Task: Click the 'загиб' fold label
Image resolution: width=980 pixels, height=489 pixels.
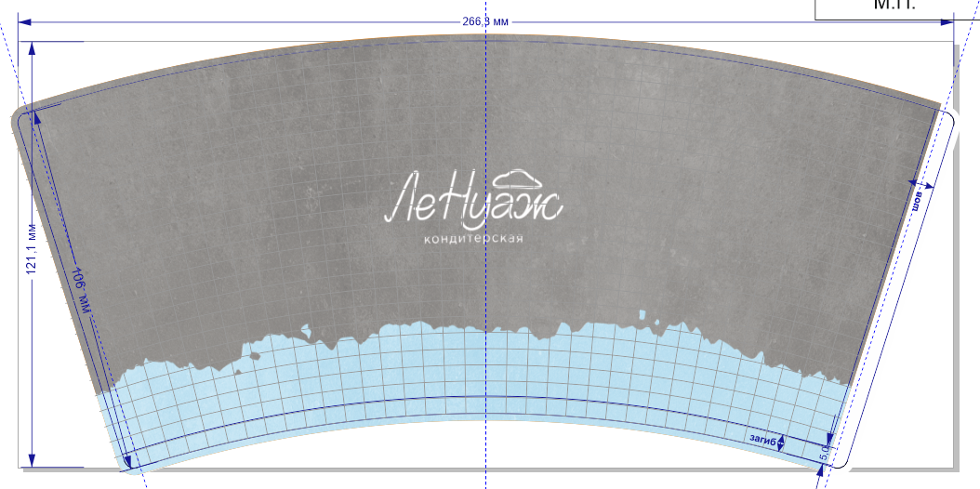Action: click(x=761, y=440)
